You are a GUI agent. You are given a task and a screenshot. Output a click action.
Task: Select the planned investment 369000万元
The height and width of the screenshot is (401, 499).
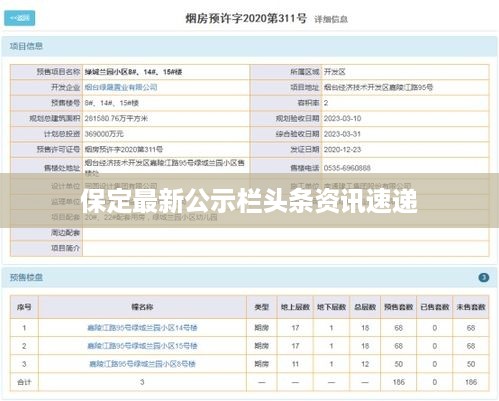pos(104,134)
